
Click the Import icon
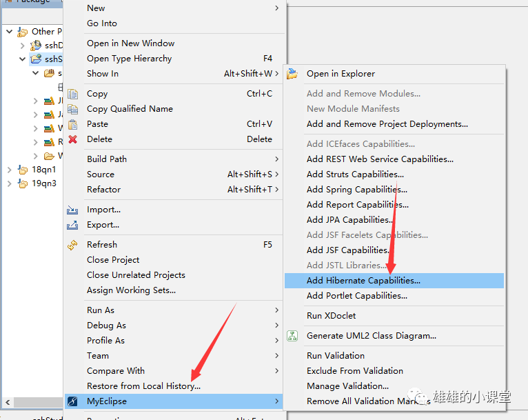point(72,210)
